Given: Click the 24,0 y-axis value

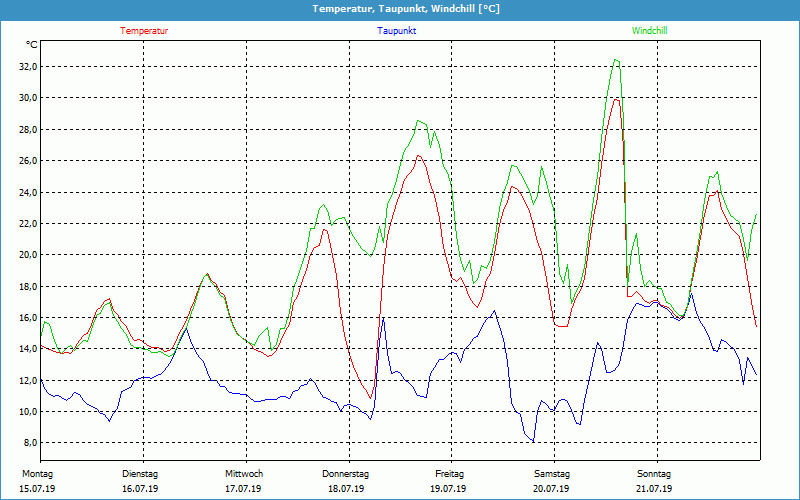Looking at the screenshot, I should tap(28, 192).
